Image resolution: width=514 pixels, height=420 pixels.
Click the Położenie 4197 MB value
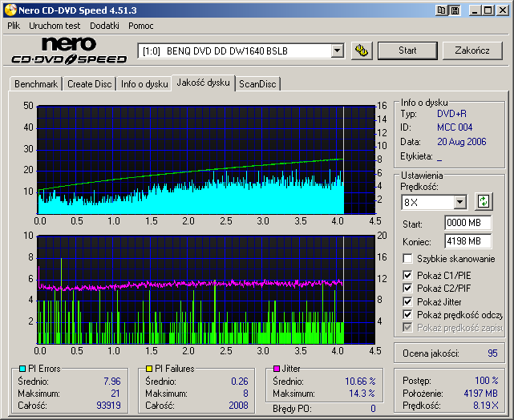(x=480, y=393)
